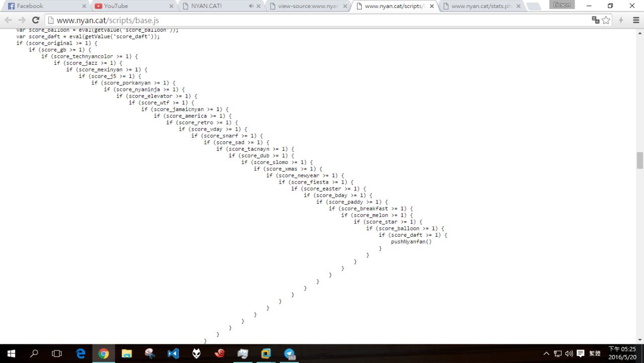Image resolution: width=644 pixels, height=363 pixels.
Task: Open the Google Translate page icon
Action: point(596,20)
